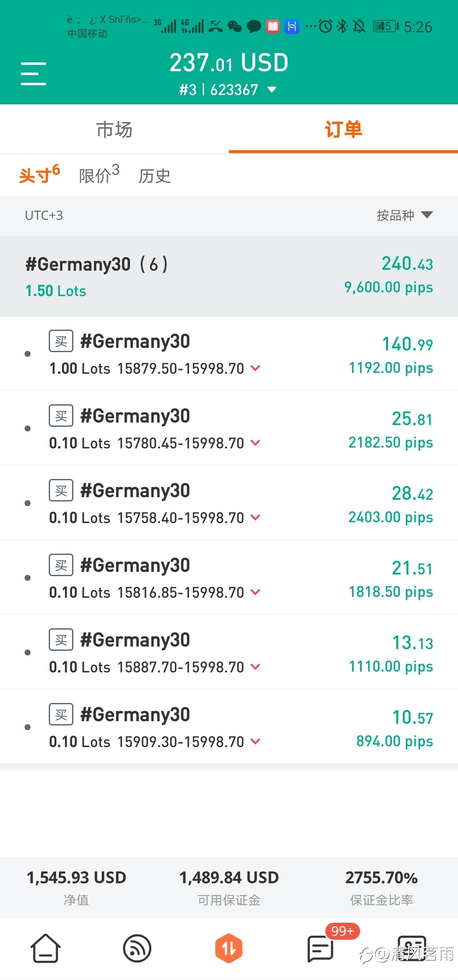This screenshot has width=458, height=980.
Task: Open the account card icon in bottom bar
Action: 411,947
